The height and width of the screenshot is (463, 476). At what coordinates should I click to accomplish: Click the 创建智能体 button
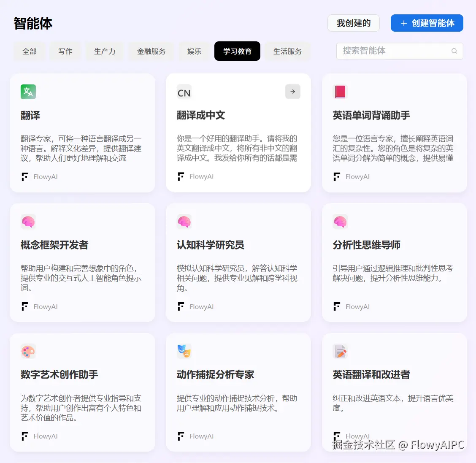[x=427, y=23]
